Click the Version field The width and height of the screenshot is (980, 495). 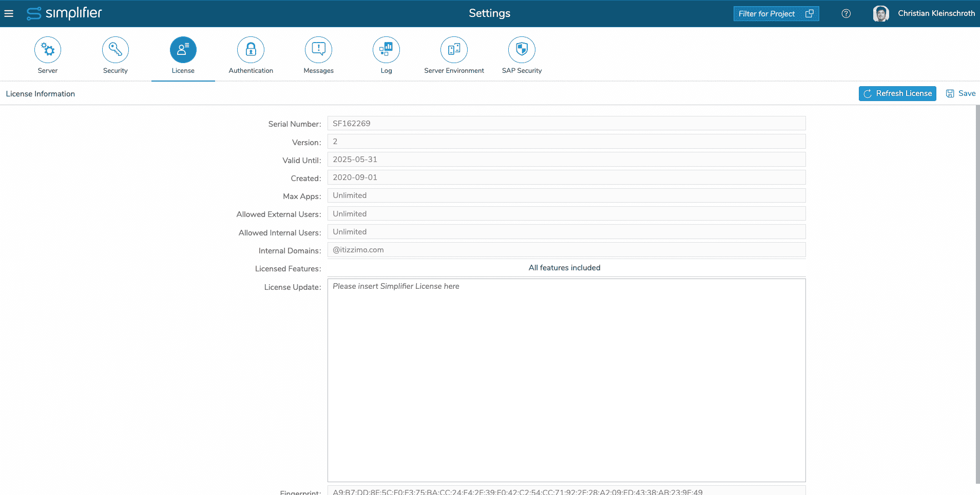[x=567, y=141]
